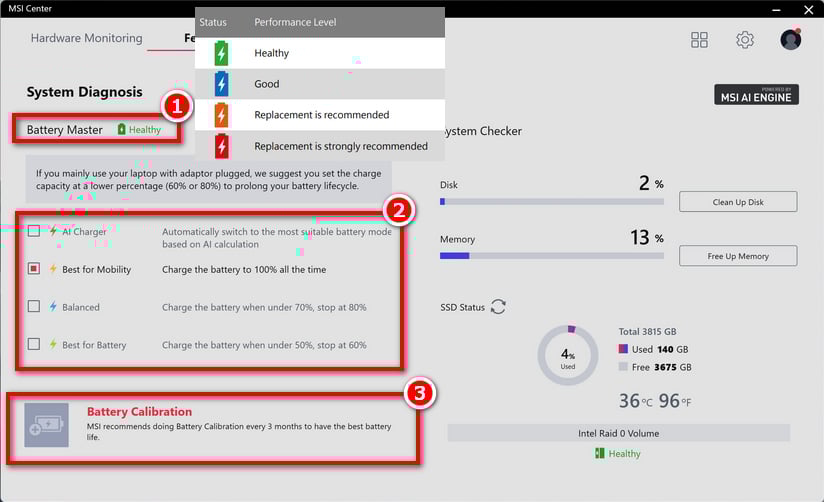Click the orange Replacement recommended battery icon
The image size is (824, 502).
pyautogui.click(x=221, y=115)
